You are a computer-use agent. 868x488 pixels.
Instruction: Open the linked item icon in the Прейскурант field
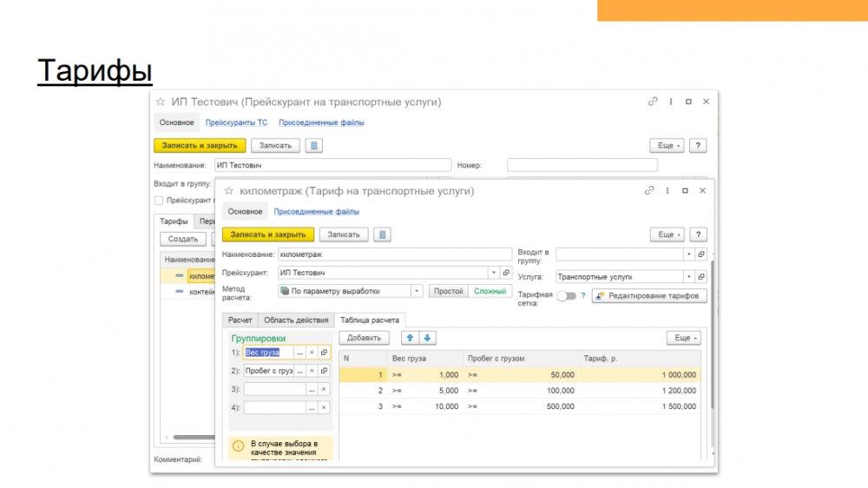506,273
